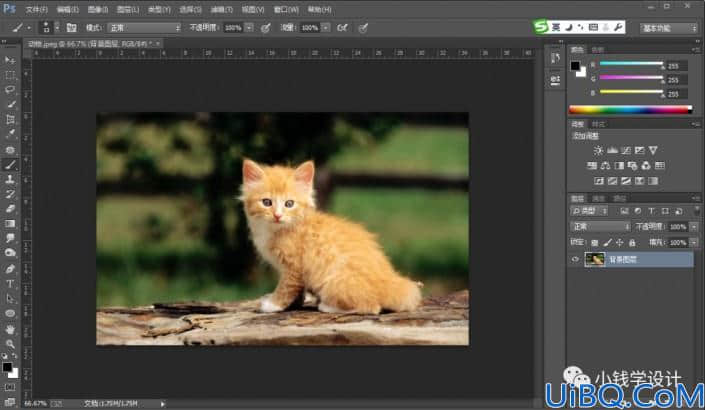Toggle pressure for opacity button
The height and width of the screenshot is (410, 705).
pyautogui.click(x=266, y=28)
